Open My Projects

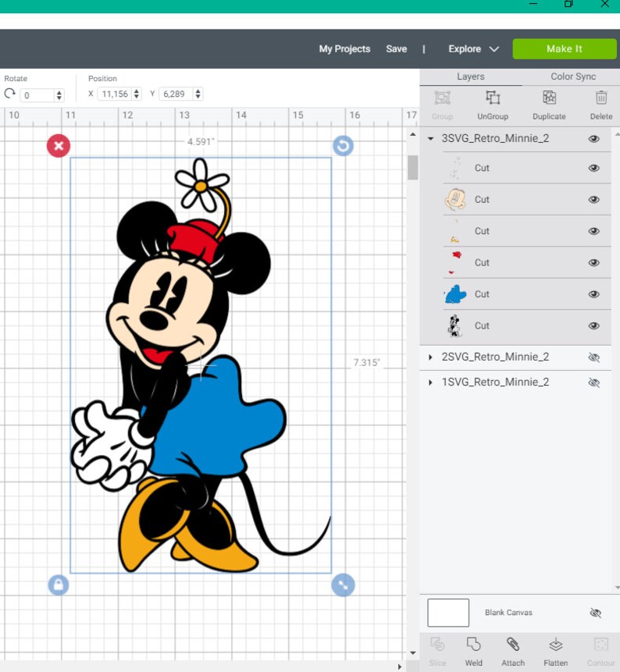tap(344, 49)
